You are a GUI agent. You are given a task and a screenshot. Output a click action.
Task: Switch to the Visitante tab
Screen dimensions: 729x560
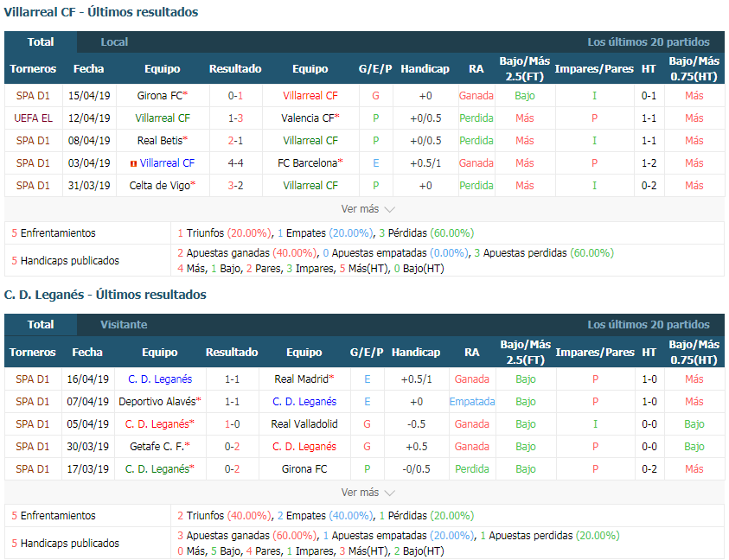click(124, 324)
